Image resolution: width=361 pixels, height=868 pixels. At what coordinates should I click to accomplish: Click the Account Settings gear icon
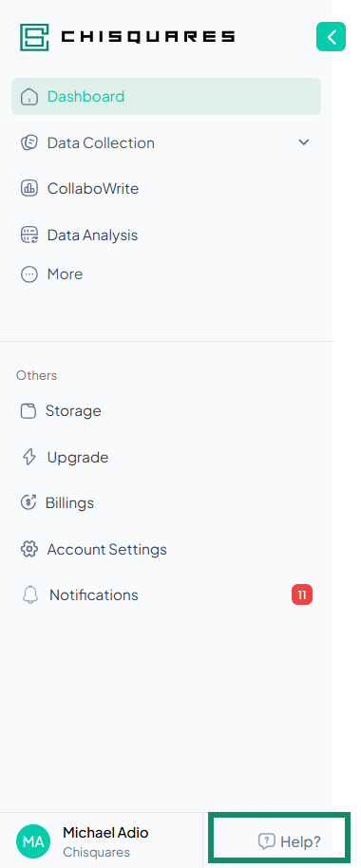(28, 549)
